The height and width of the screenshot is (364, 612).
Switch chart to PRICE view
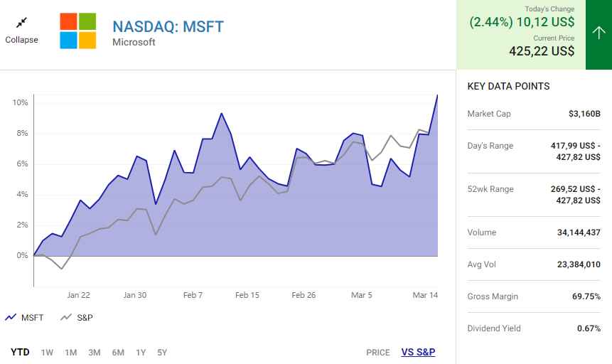point(377,352)
